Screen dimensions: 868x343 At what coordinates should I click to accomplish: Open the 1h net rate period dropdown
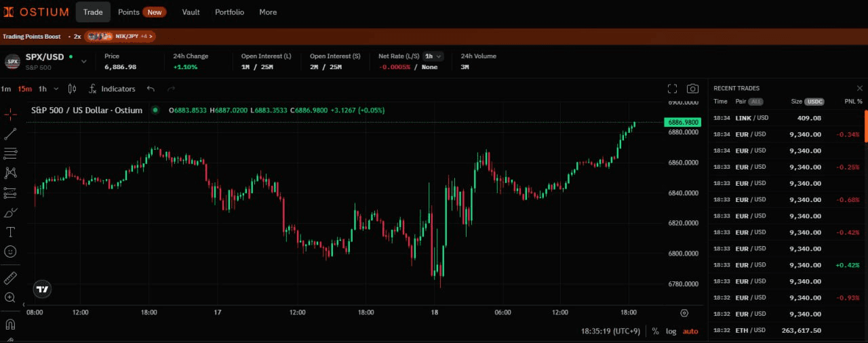point(433,56)
